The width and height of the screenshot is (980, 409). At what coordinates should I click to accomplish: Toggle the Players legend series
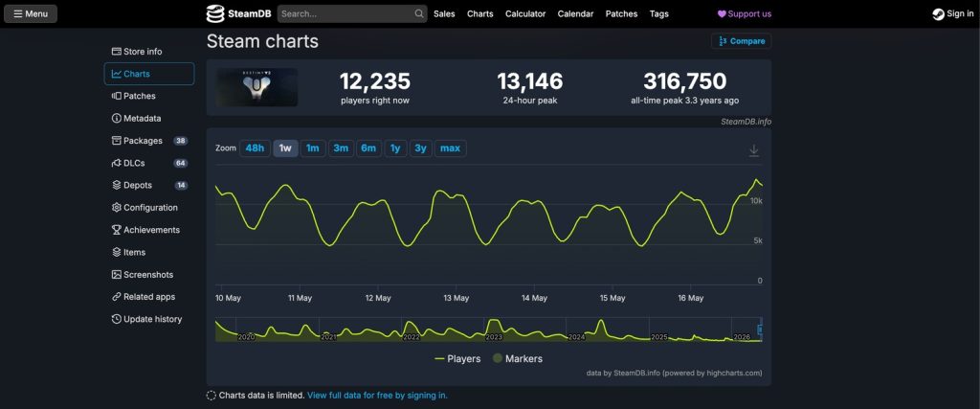[457, 359]
